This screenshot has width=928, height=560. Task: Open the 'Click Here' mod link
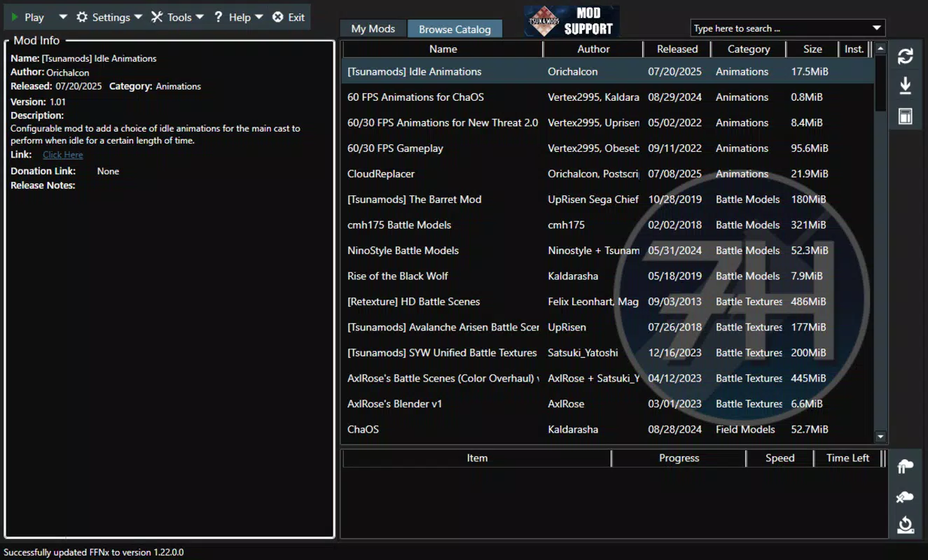coord(63,155)
